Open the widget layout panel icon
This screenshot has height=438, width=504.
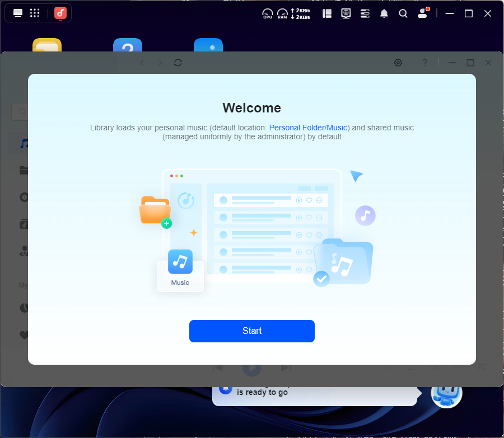pyautogui.click(x=327, y=13)
